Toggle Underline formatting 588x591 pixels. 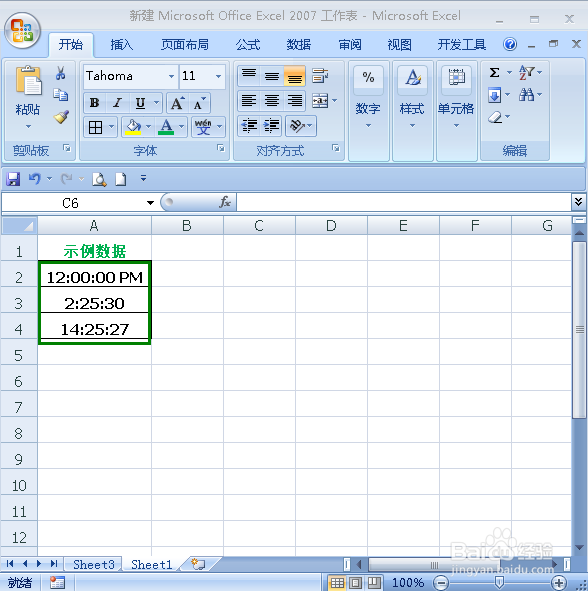[140, 103]
